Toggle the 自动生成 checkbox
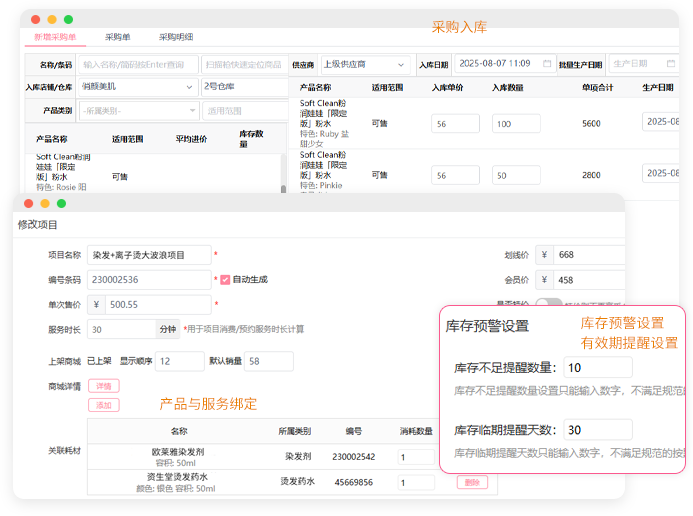693x516 pixels. (x=225, y=280)
